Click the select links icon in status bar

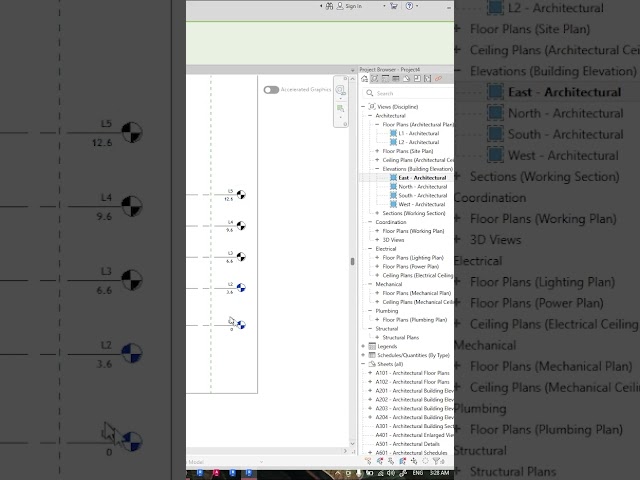point(369,461)
